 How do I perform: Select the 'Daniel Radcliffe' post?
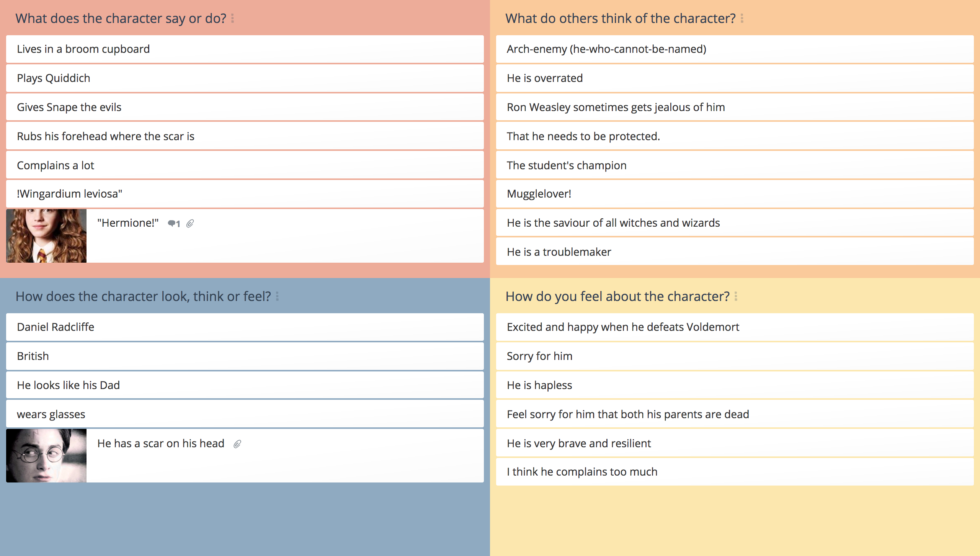click(245, 327)
